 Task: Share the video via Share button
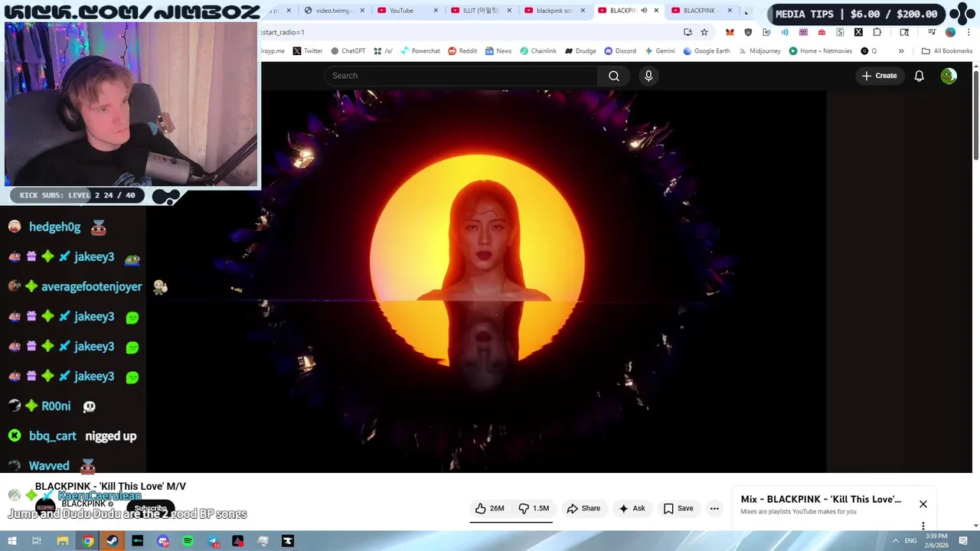[x=583, y=508]
